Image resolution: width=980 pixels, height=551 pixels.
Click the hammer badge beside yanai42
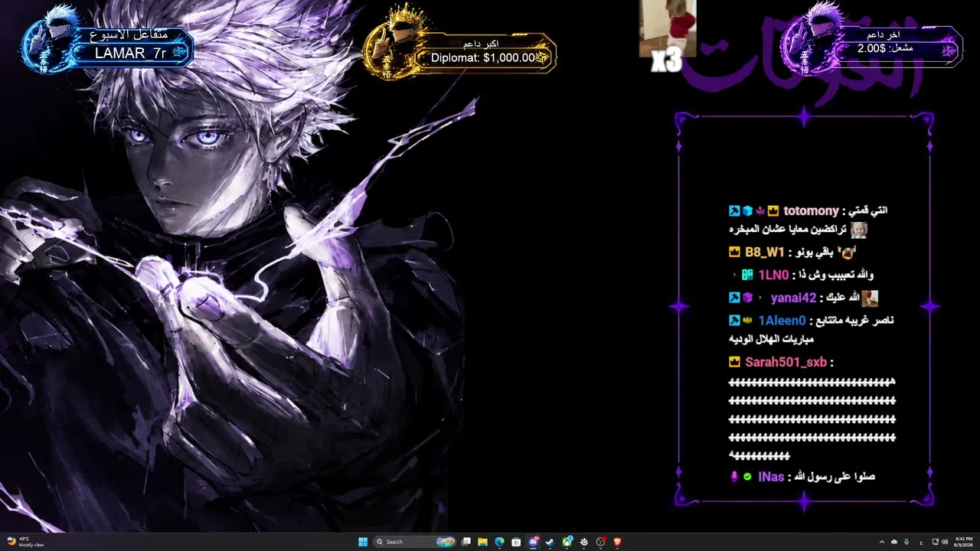point(734,298)
